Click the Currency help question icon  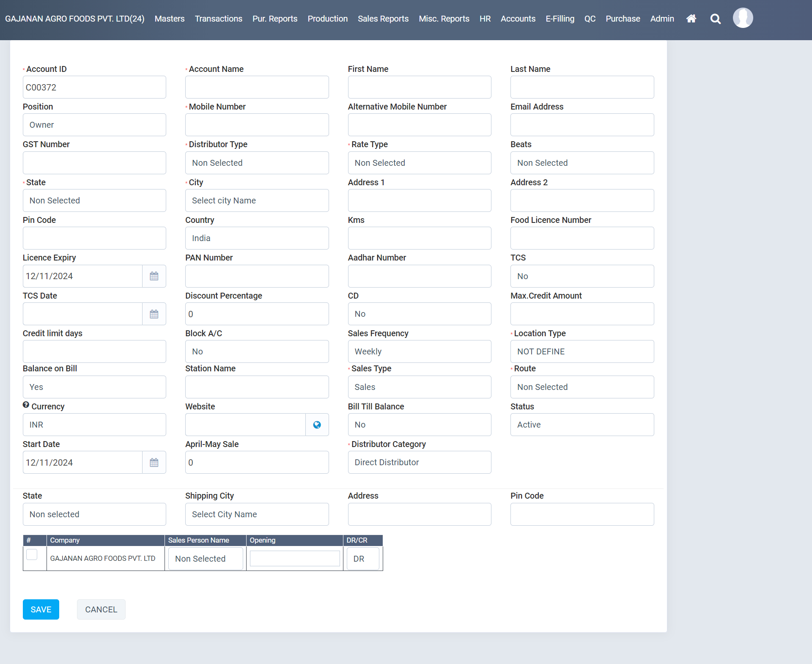click(26, 405)
